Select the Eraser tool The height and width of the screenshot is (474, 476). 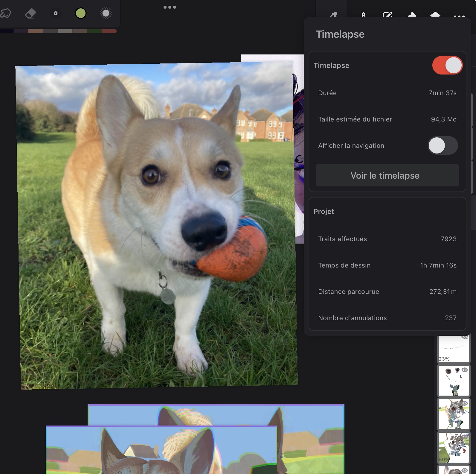pos(30,13)
